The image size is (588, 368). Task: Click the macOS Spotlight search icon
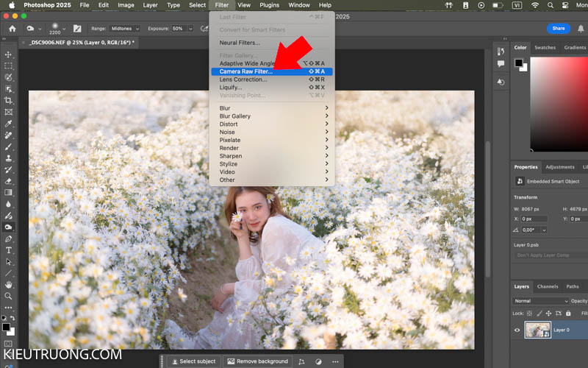click(x=550, y=5)
